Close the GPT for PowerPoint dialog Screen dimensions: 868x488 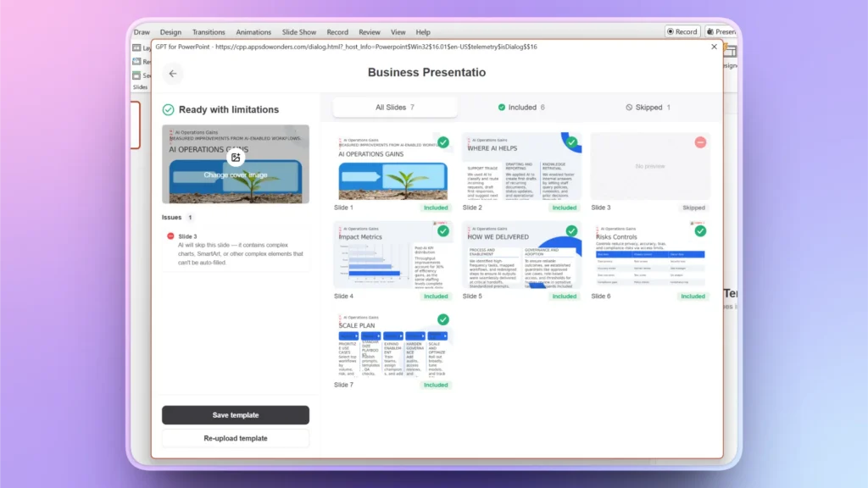[714, 47]
